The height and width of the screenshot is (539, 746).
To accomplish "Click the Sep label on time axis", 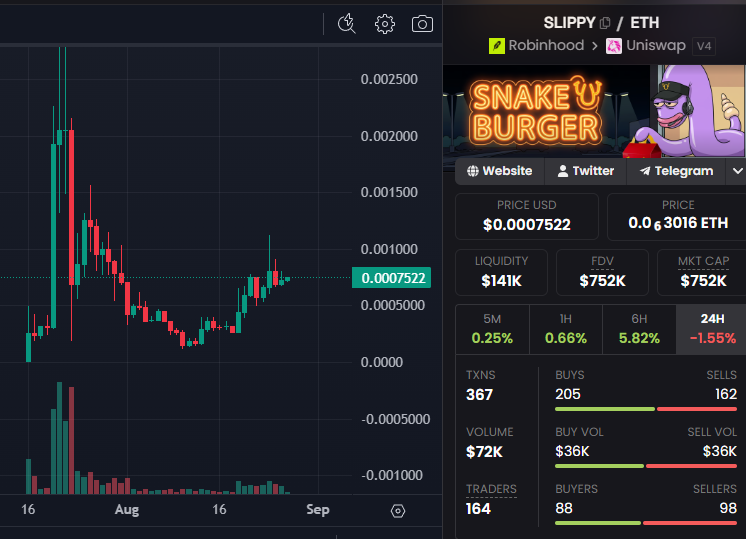I will click(317, 510).
